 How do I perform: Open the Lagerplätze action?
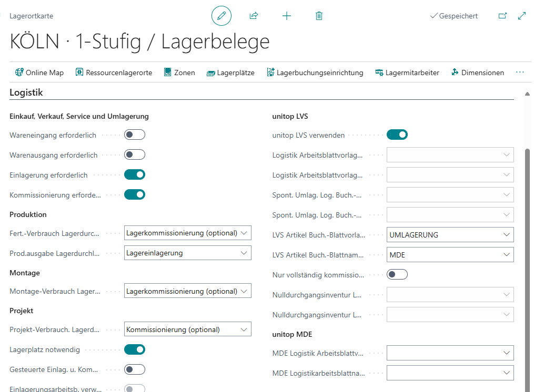230,72
